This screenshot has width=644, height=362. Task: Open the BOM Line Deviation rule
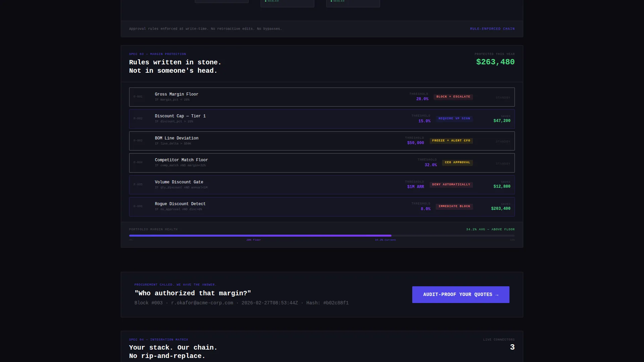pos(322,141)
